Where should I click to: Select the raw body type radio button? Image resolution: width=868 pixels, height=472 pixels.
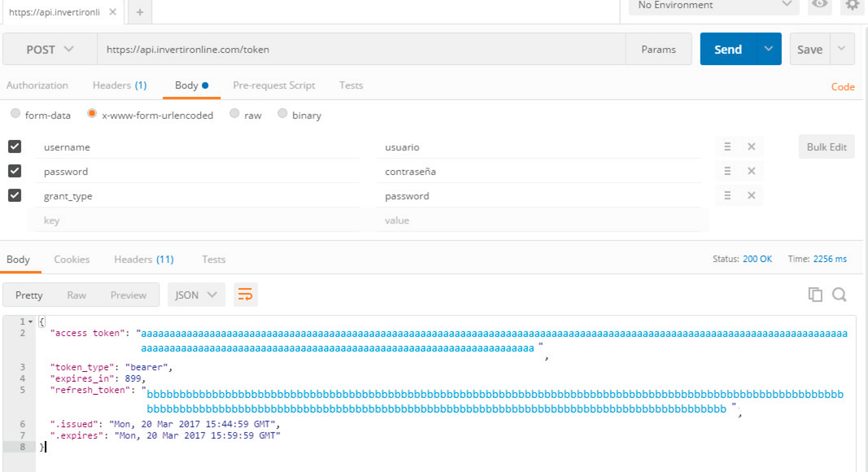pos(235,115)
